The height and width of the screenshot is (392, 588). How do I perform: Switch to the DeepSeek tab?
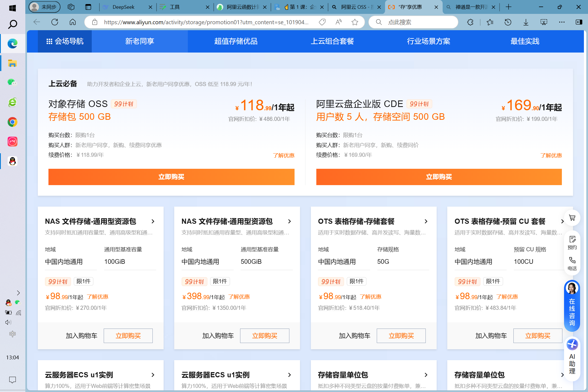[127, 7]
